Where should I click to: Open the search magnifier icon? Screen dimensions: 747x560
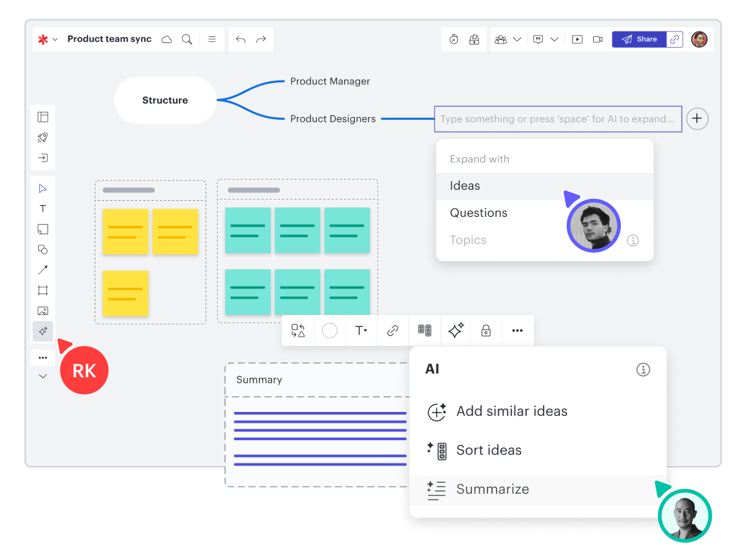(187, 39)
